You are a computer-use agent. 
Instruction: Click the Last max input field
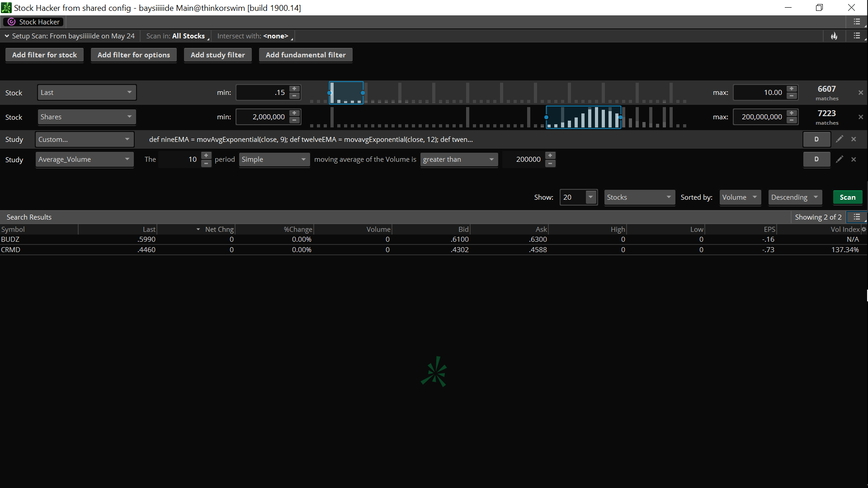[x=759, y=93]
